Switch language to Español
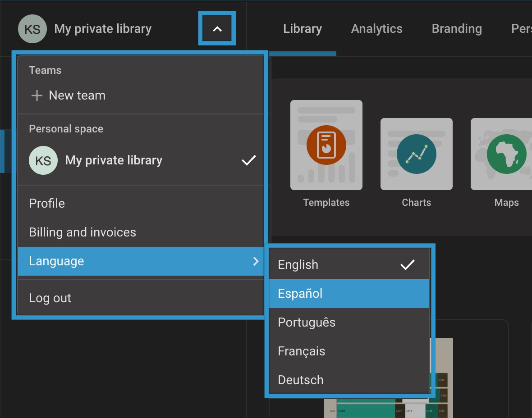 pos(300,294)
